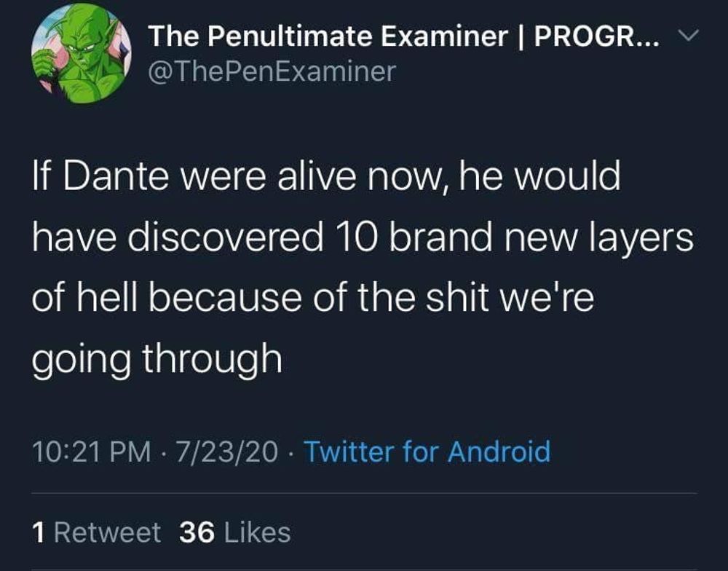Click the Twitter for Android source link
Image resolution: width=728 pixels, height=571 pixels.
click(427, 452)
